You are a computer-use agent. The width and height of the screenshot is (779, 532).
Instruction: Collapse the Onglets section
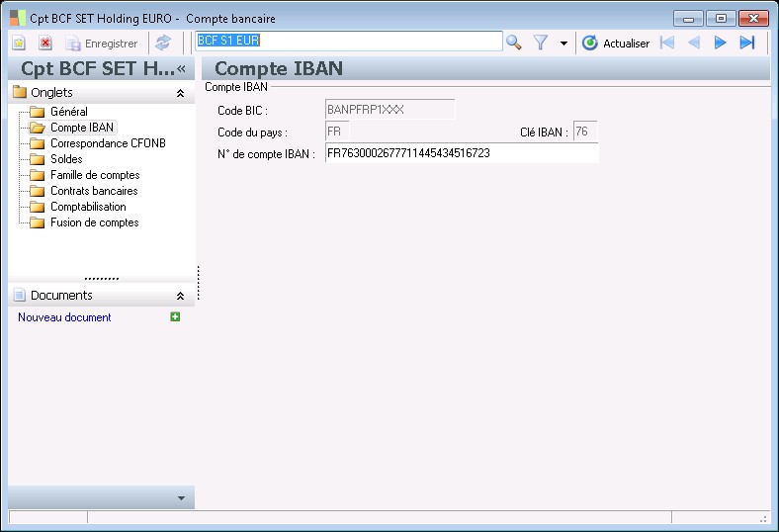[x=180, y=93]
